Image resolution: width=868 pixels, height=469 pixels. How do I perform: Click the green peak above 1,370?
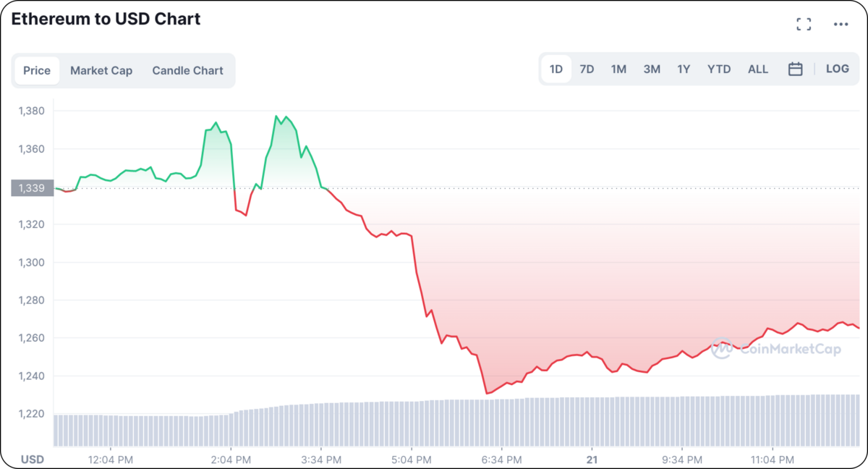point(277,116)
